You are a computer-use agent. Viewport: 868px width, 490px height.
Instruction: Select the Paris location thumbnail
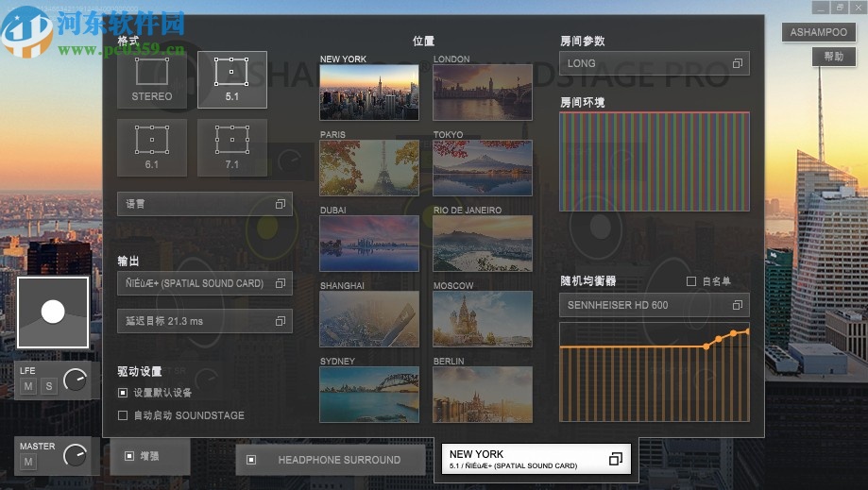coord(369,167)
